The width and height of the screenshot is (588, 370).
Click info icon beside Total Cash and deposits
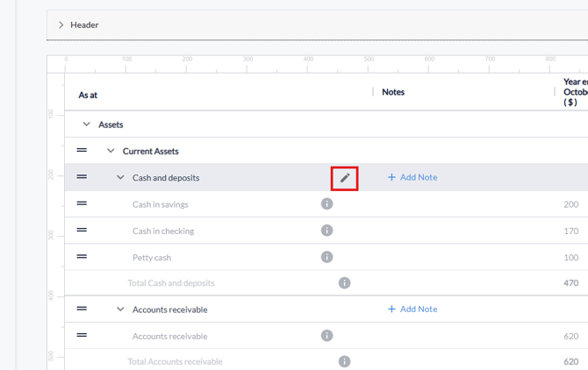point(344,283)
